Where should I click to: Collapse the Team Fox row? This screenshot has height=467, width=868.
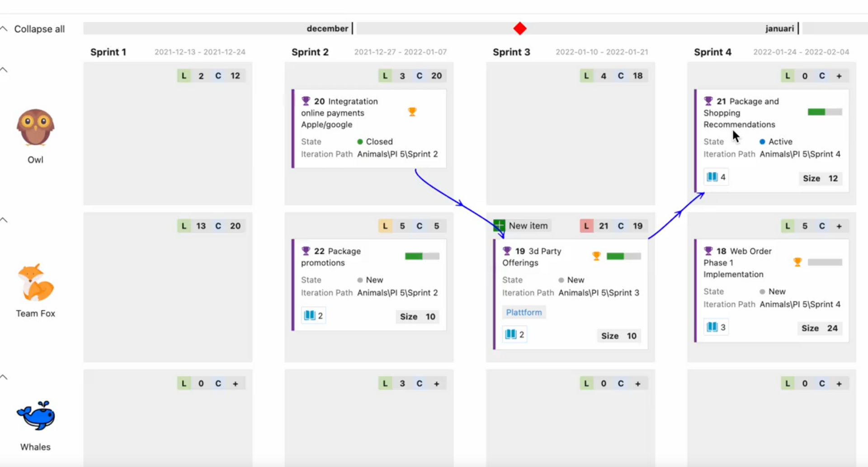4,220
